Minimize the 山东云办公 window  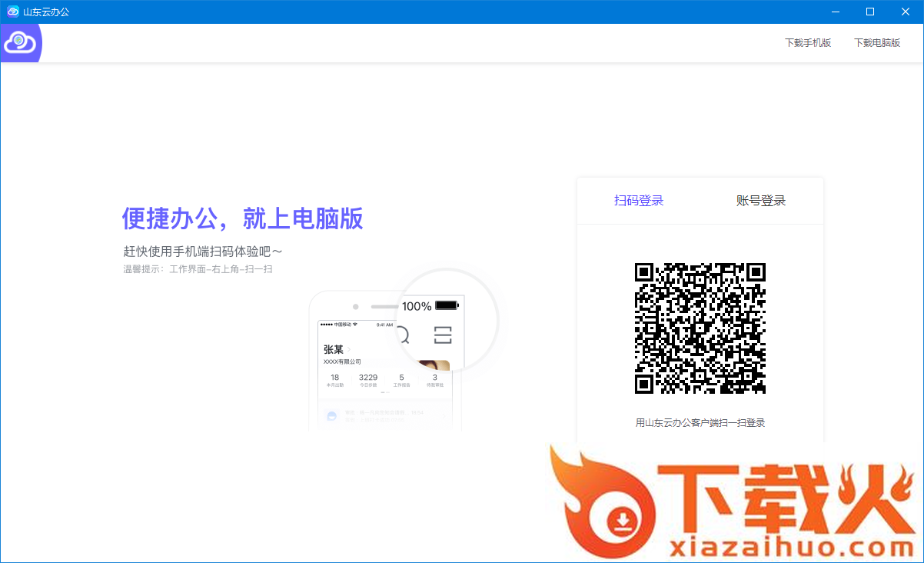[x=835, y=12]
